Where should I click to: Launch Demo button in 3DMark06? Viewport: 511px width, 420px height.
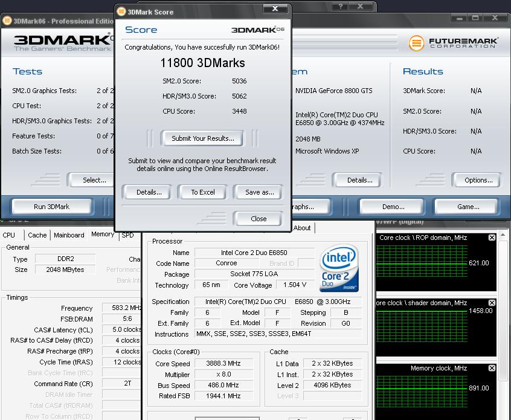click(x=392, y=207)
